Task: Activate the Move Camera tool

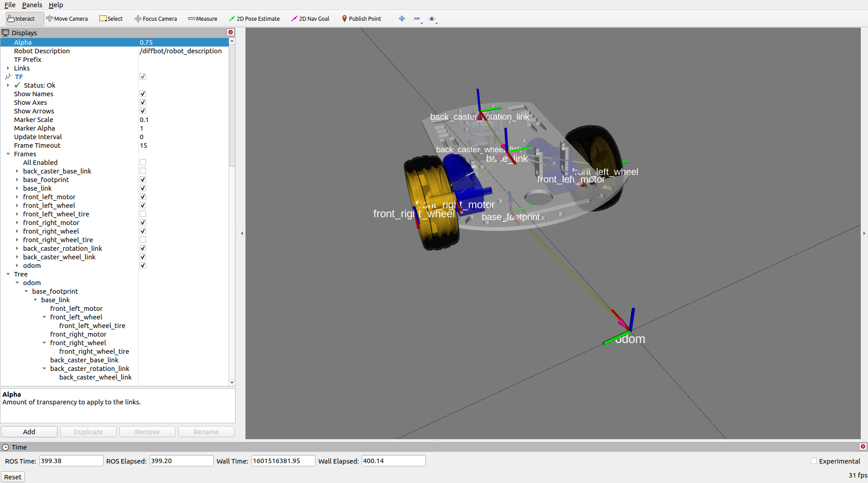Action: pyautogui.click(x=67, y=19)
